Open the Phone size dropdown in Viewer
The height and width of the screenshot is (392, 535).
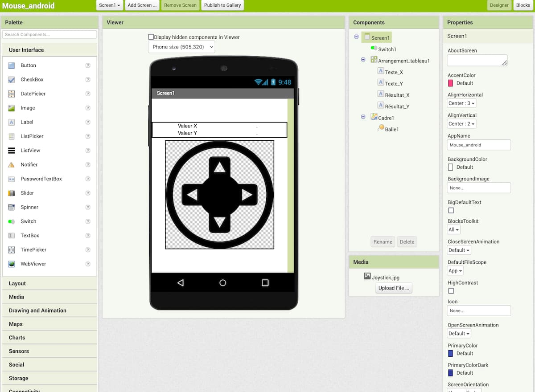pos(181,47)
